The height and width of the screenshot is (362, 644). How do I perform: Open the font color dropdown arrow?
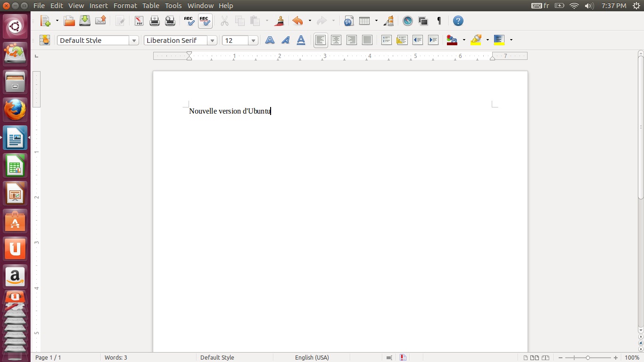pyautogui.click(x=464, y=40)
